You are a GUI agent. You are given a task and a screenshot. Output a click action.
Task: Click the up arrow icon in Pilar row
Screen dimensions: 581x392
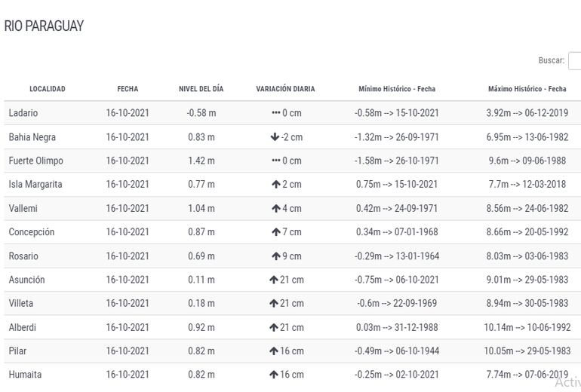[273, 351]
